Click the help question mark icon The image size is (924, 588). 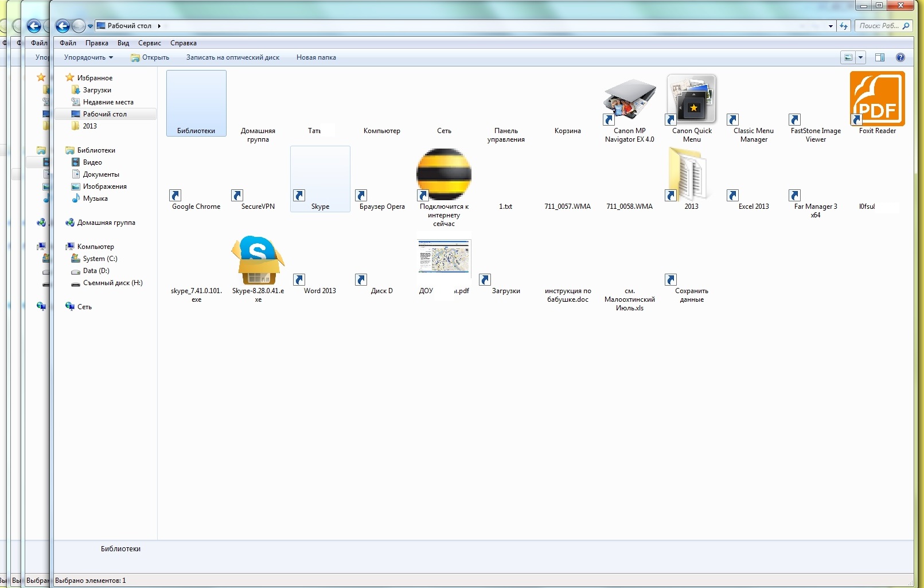(900, 57)
